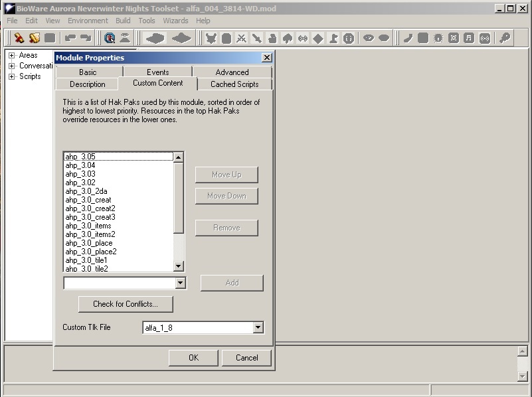Expand the Scripts tree node
This screenshot has height=397, width=532.
(11, 77)
